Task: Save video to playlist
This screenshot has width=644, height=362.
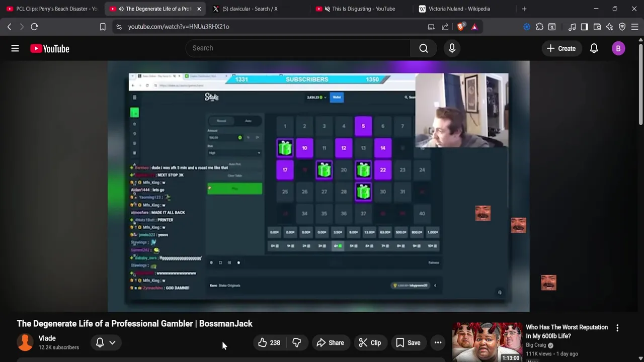Action: pos(408,343)
